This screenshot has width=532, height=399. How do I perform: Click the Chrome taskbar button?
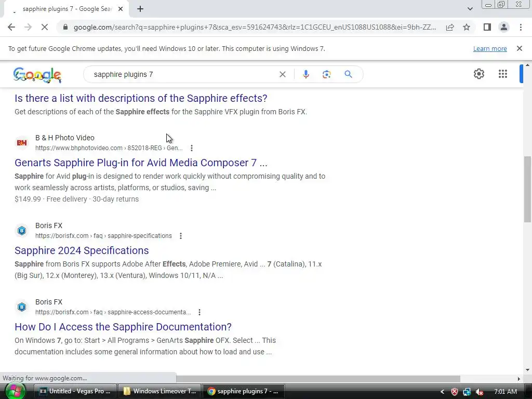(x=243, y=391)
